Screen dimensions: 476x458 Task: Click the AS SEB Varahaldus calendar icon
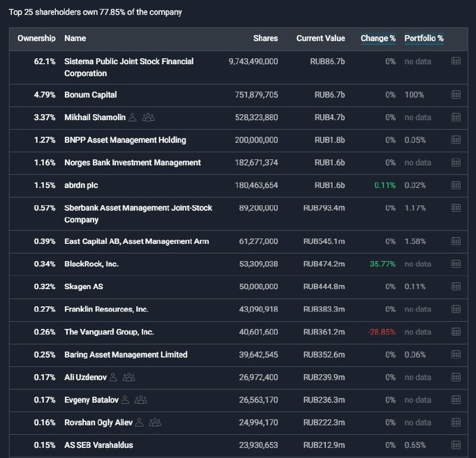pos(456,445)
